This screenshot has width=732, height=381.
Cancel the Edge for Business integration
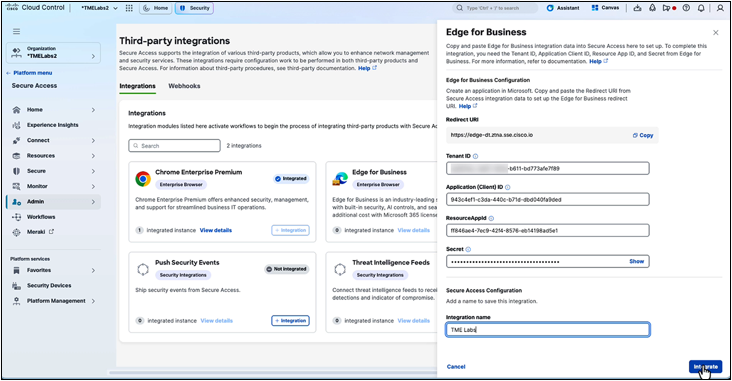(456, 367)
